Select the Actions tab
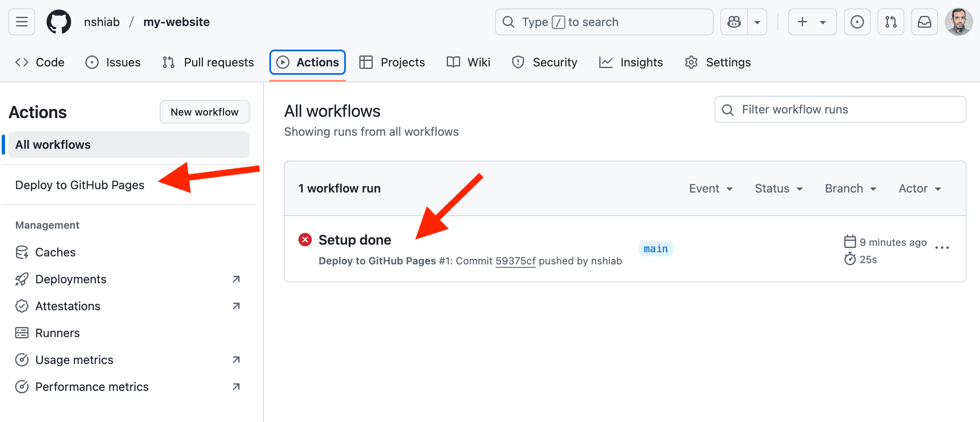Viewport: 980px width, 422px height. coord(308,62)
